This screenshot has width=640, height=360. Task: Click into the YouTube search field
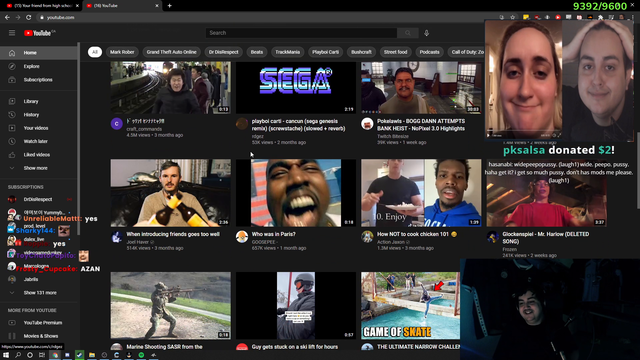coord(301,33)
